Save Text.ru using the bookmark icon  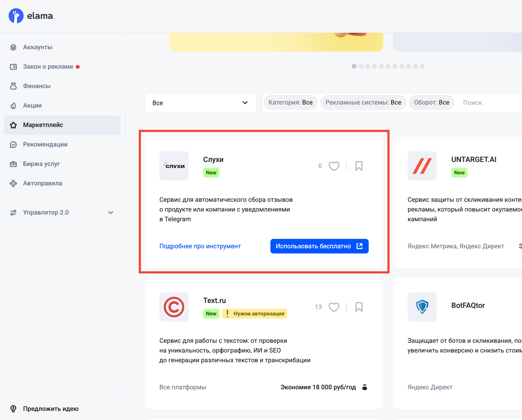tap(359, 307)
